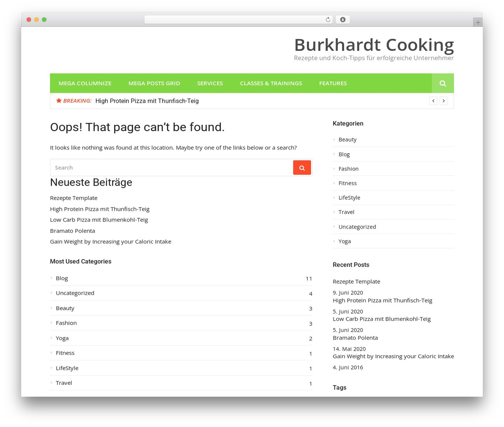This screenshot has height=427, width=504.
Task: Open High Protein Pizza in Recent Posts sidebar
Action: coord(382,301)
